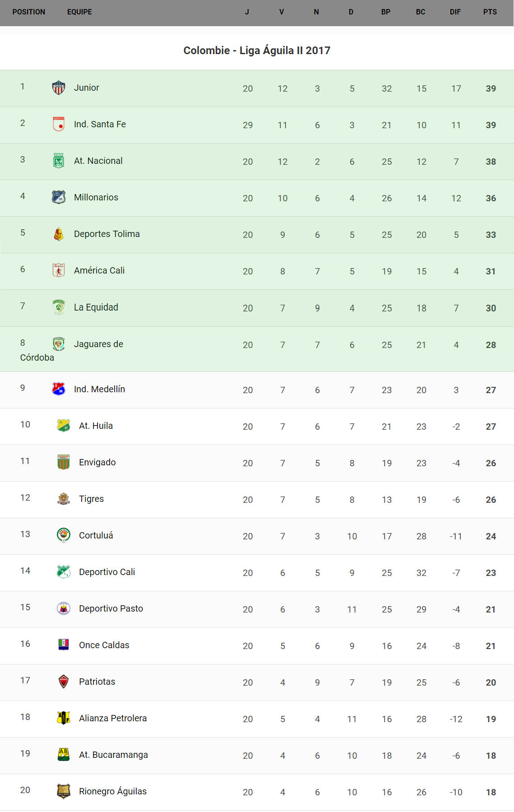Click the Ind. Santa Fe crest icon

59,124
